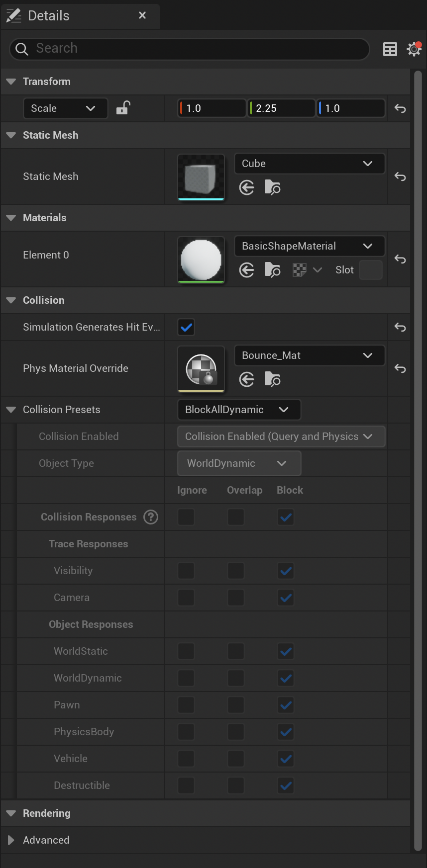Open the Cube static mesh dropdown
This screenshot has width=427, height=868.
tap(309, 164)
